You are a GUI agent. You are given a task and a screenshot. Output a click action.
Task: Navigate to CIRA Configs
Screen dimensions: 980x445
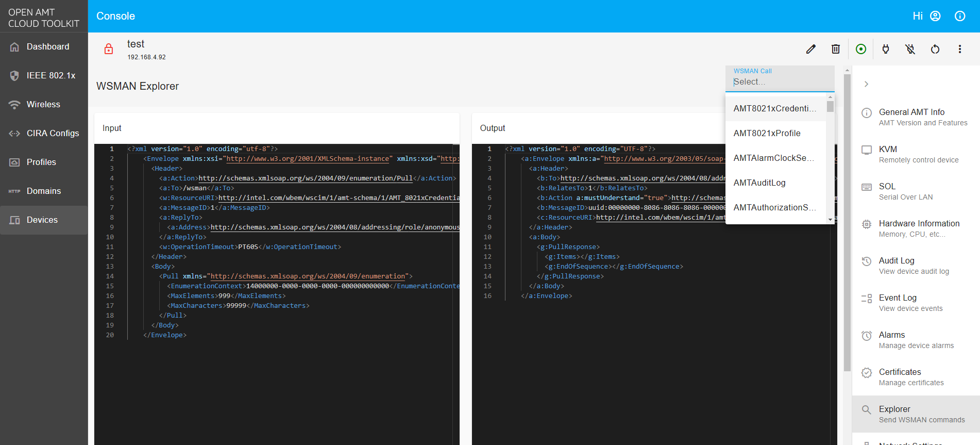pos(44,134)
